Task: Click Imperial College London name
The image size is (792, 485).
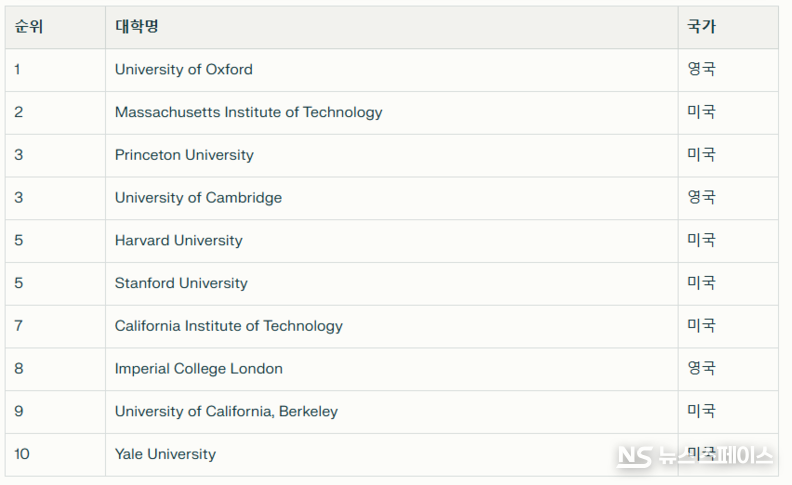Action: (x=198, y=369)
